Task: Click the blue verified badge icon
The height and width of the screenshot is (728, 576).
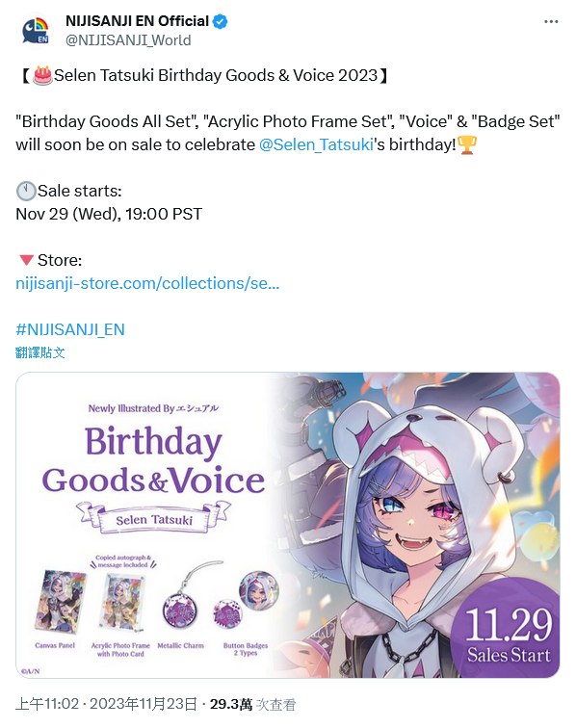Action: pos(221,21)
